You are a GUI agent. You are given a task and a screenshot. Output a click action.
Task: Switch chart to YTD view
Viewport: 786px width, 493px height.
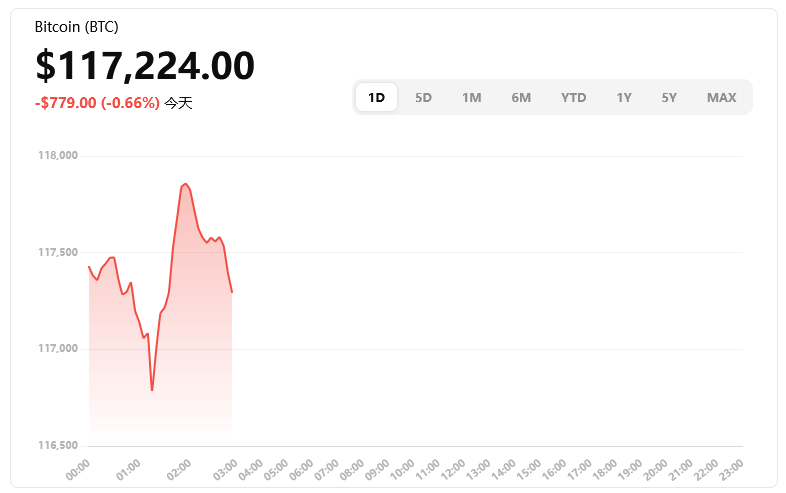pos(573,97)
